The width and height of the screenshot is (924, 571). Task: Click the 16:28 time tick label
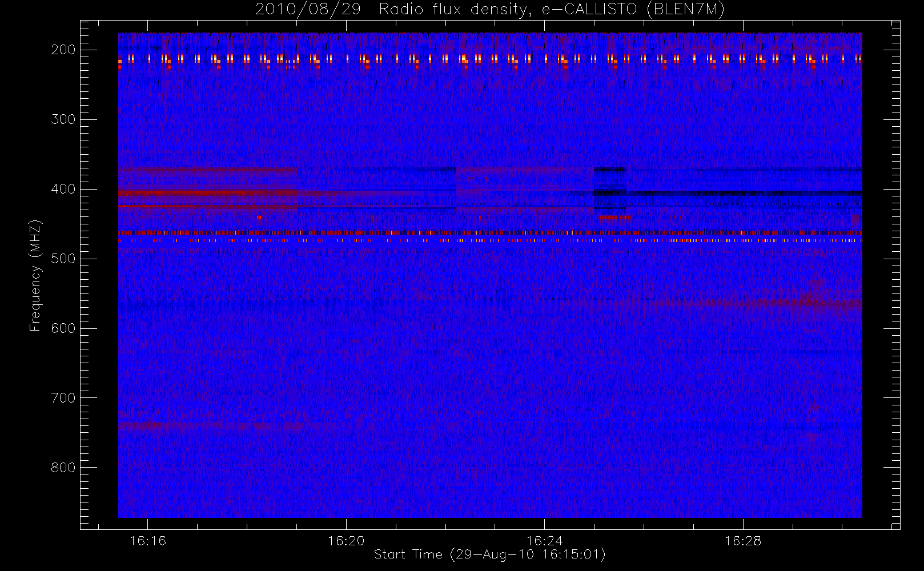pyautogui.click(x=743, y=541)
